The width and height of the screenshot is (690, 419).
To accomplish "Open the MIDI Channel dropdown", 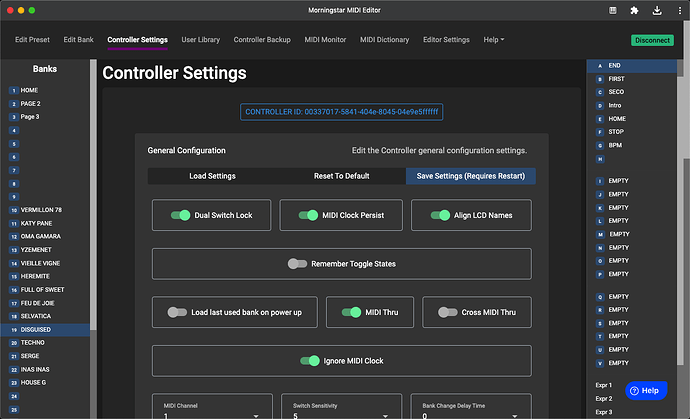I will pos(210,414).
